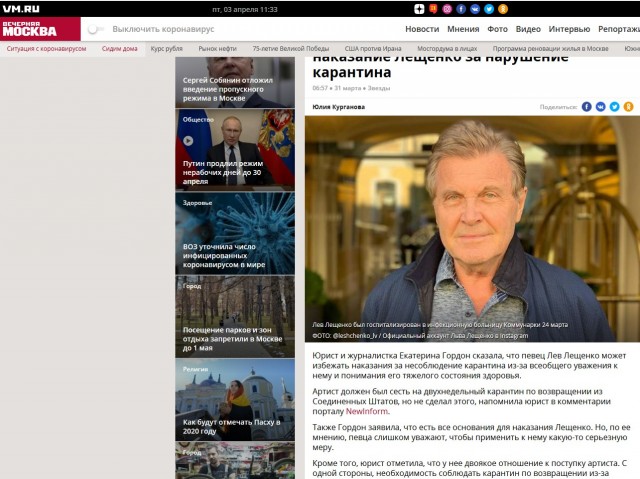Open Instagram icon in top bar

447,9
